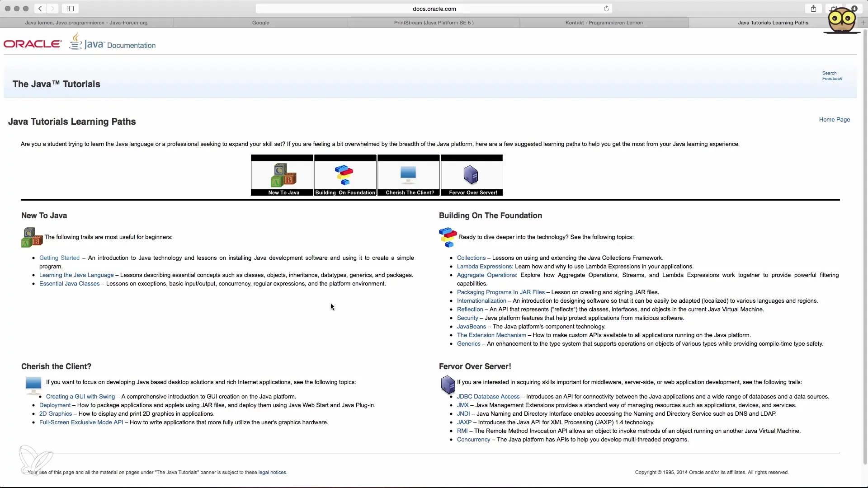Switch to the Google tab

point(261,23)
